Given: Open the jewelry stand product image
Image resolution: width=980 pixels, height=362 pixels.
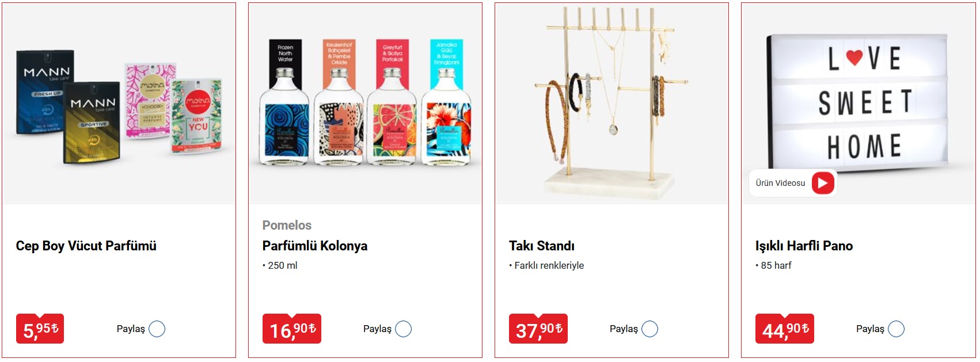Looking at the screenshot, I should pos(611,104).
